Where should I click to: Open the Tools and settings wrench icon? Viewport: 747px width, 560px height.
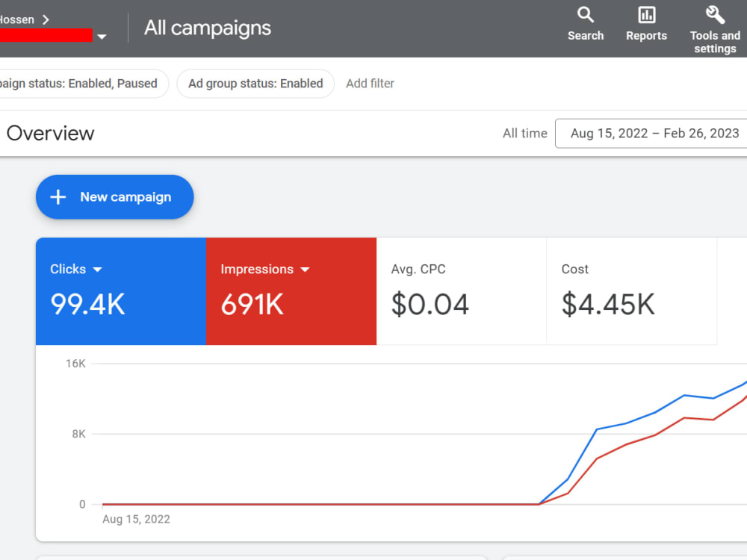click(x=715, y=15)
